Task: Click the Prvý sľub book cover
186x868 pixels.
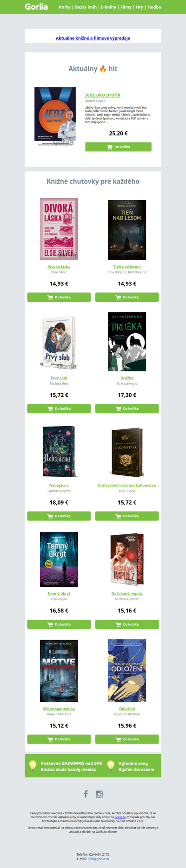Action: pyautogui.click(x=59, y=343)
